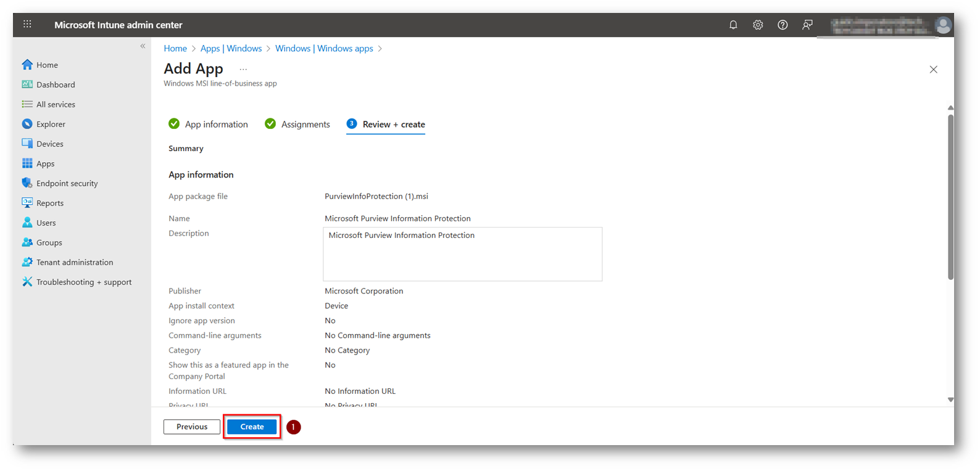The width and height of the screenshot is (980, 471).
Task: Click the scrollbar down arrow
Action: [x=950, y=399]
